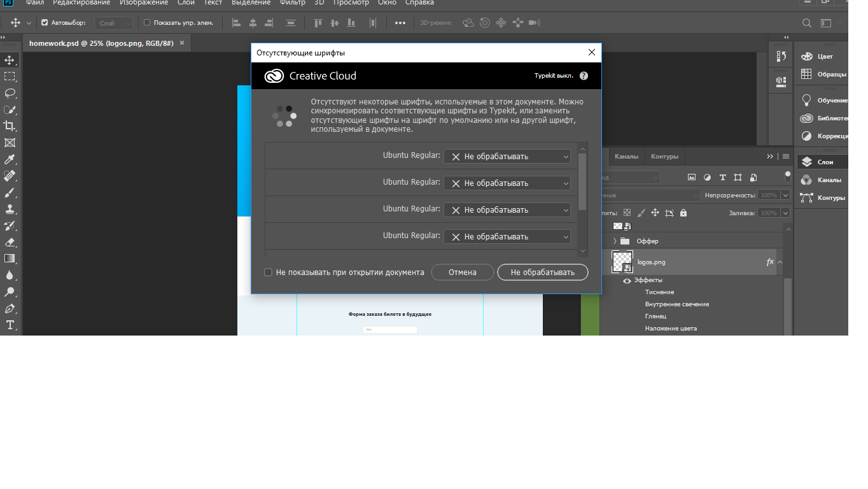Select the Rectangular Marquee tool
Viewport: 868px width, 489px height.
point(10,76)
